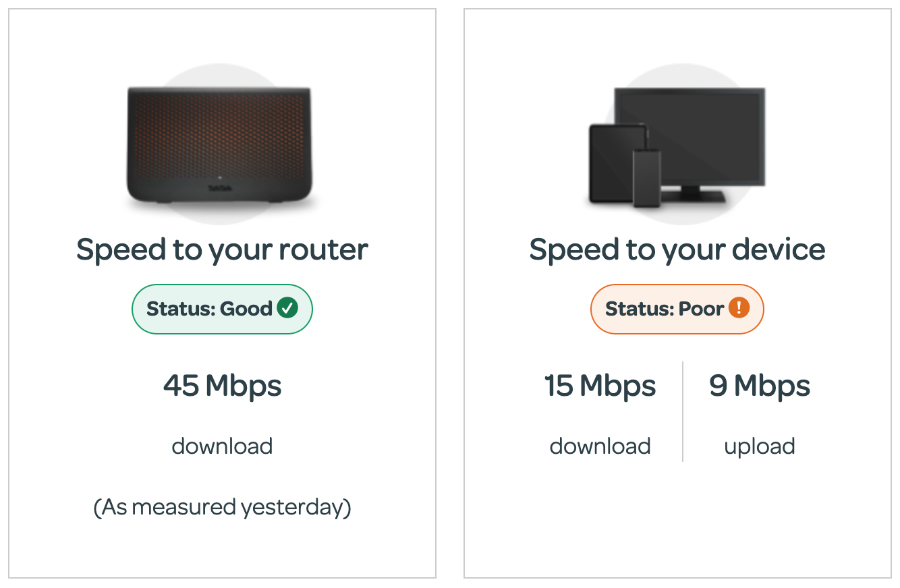Select the Speed to your device heading
900x588 pixels.
(677, 249)
